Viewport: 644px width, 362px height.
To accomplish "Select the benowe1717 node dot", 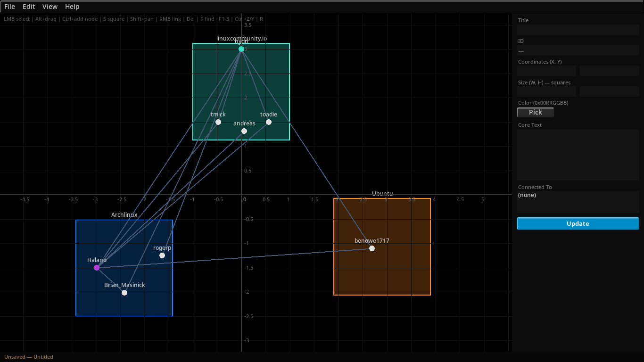I will click(372, 248).
